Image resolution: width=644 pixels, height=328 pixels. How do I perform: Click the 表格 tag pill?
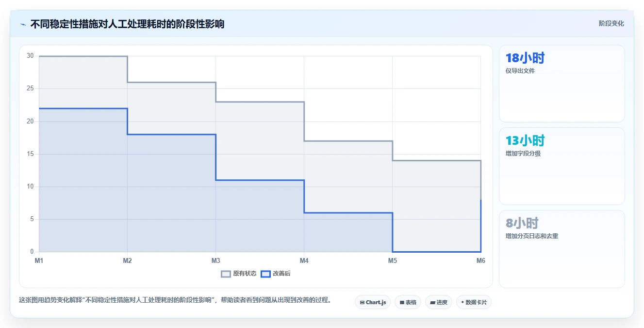tap(408, 302)
